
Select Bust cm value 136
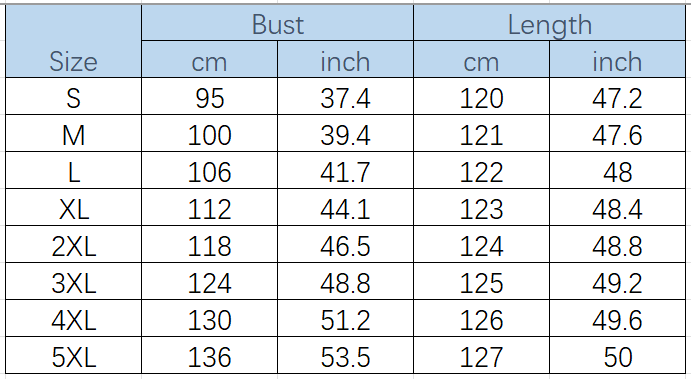(209, 356)
